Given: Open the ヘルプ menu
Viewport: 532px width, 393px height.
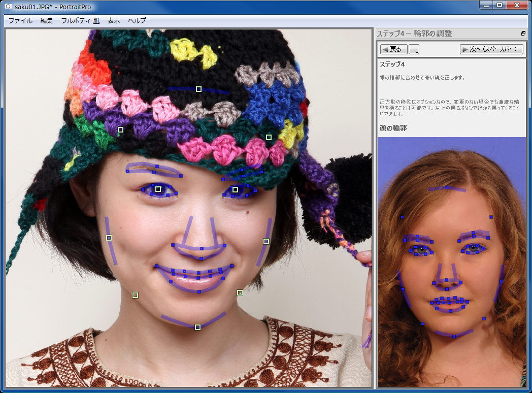Looking at the screenshot, I should 137,21.
